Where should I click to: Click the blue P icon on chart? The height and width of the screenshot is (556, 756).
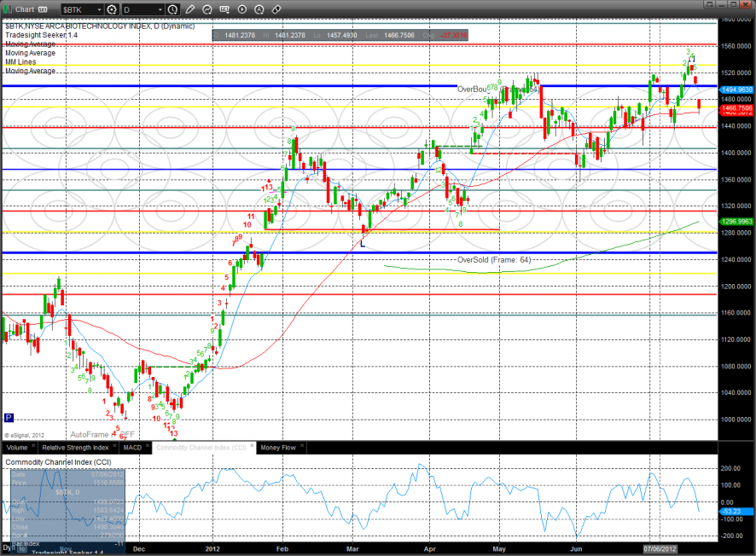9,418
